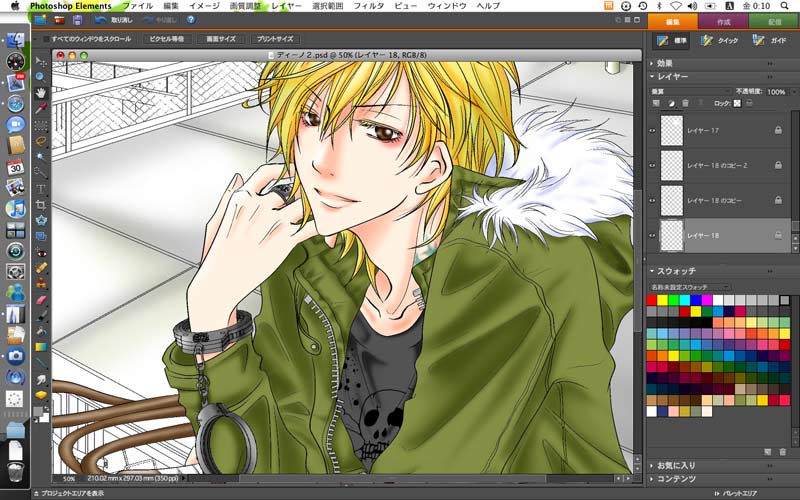Image resolution: width=800 pixels, height=500 pixels.
Task: Create a new layer icon
Action: [657, 103]
